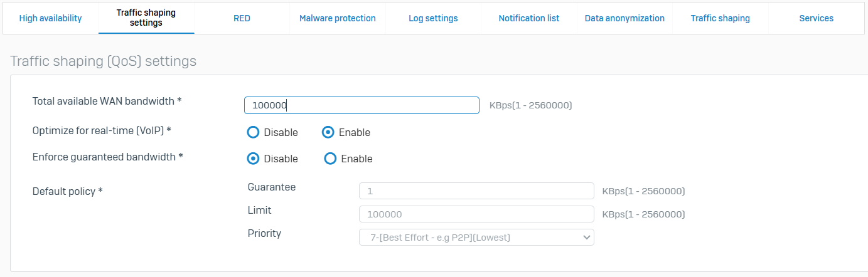868x277 pixels.
Task: Click the Traffic shaping (QoS) settings heading
Action: tap(104, 61)
